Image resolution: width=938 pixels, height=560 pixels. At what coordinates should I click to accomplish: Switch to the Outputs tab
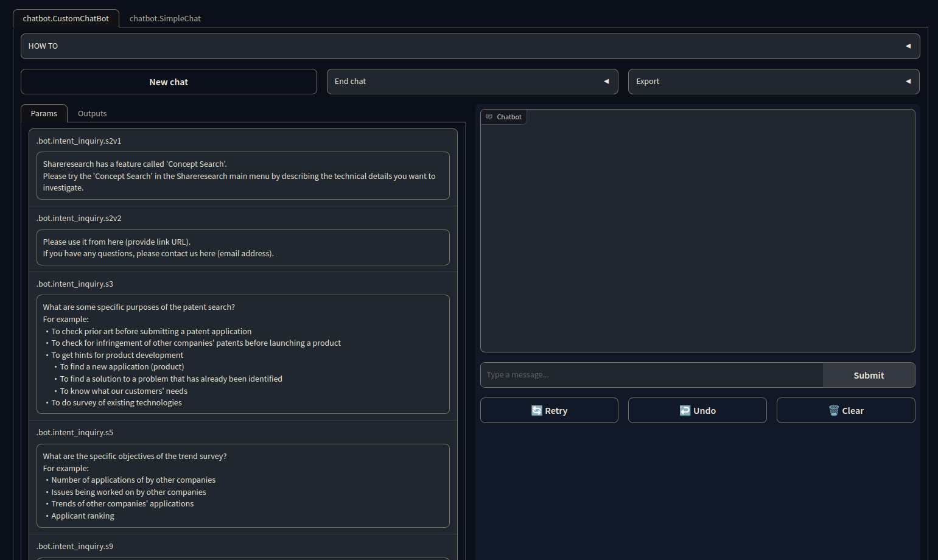click(x=92, y=113)
